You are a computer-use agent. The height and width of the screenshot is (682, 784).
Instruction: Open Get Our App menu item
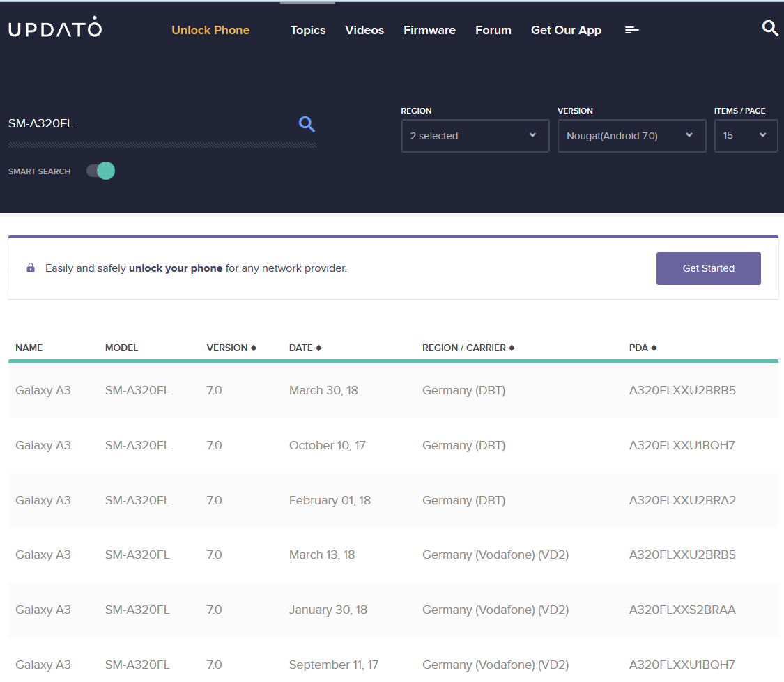pos(566,30)
